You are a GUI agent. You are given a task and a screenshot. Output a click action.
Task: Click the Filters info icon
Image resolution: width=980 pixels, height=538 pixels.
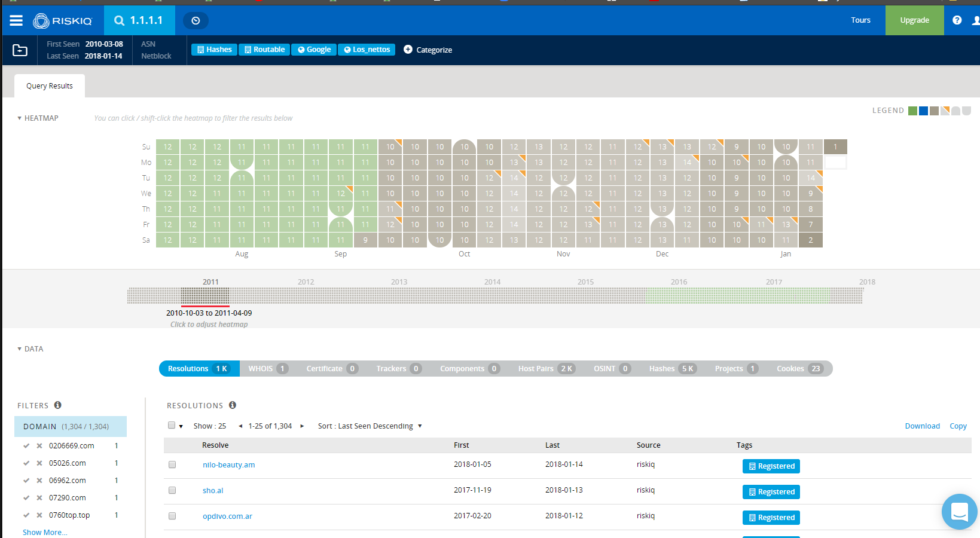(58, 405)
